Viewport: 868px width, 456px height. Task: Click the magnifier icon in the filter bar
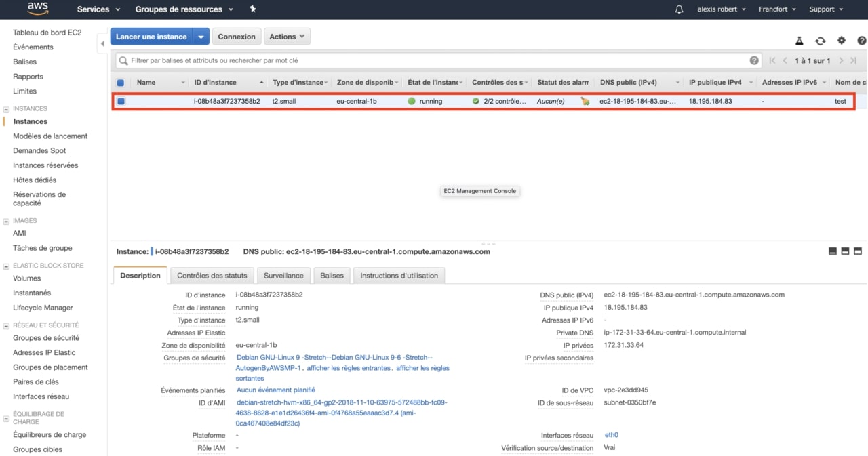[123, 60]
